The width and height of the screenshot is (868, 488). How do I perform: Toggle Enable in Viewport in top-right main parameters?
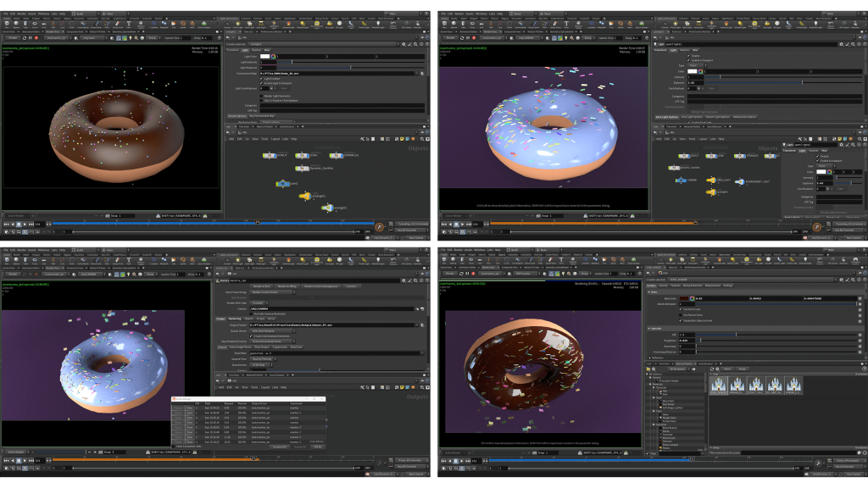(x=689, y=60)
